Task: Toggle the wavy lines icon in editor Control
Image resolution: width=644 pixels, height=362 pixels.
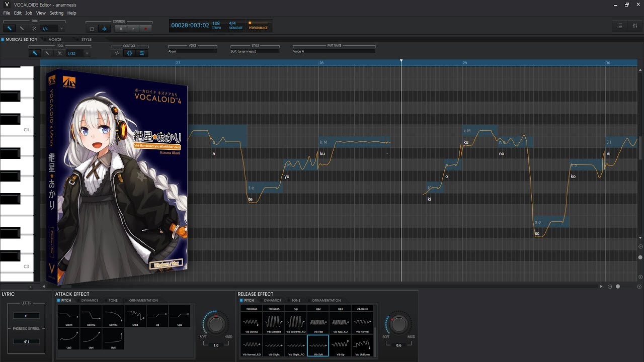Action: [142, 53]
